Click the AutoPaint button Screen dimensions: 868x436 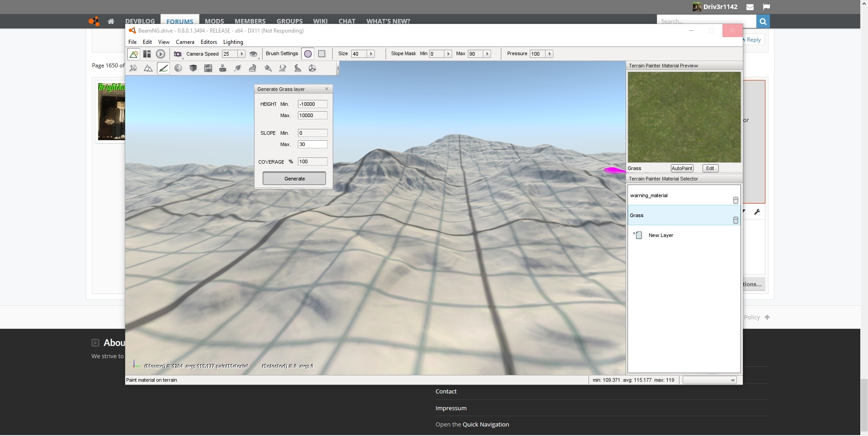point(682,168)
